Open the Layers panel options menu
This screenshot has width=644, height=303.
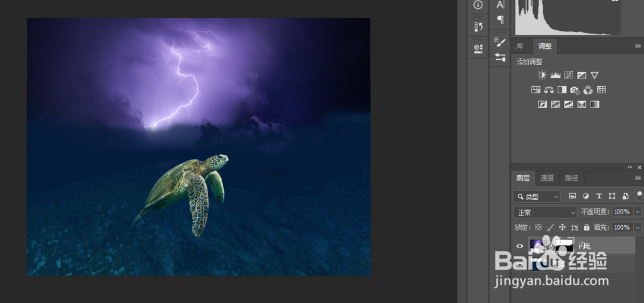(x=638, y=178)
